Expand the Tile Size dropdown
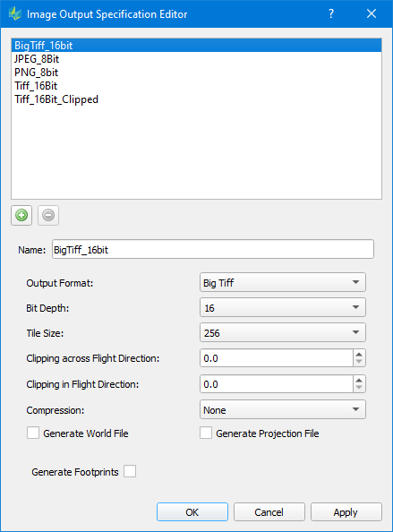The image size is (393, 532). point(283,332)
